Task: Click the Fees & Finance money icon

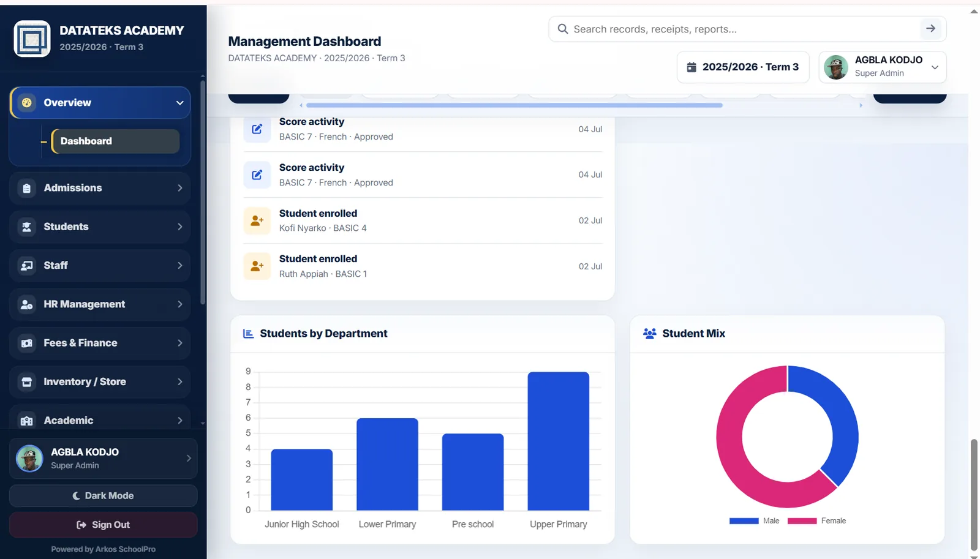Action: click(x=27, y=343)
